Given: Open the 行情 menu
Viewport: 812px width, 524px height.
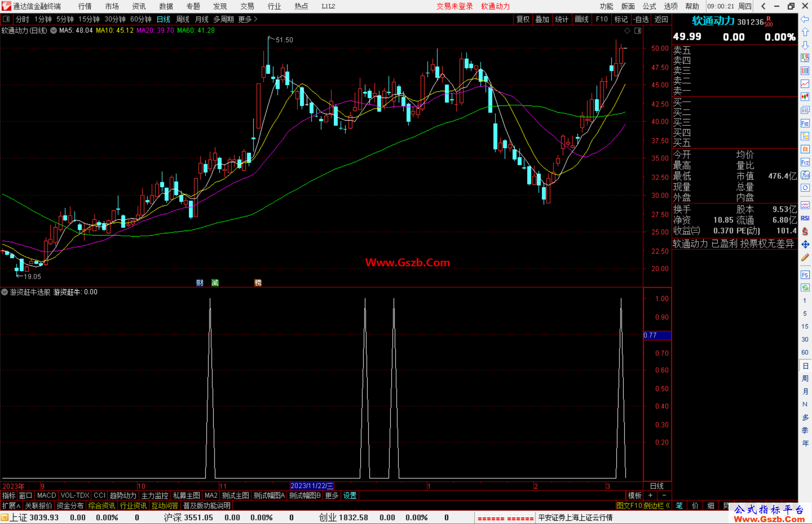Looking at the screenshot, I should click(85, 6).
